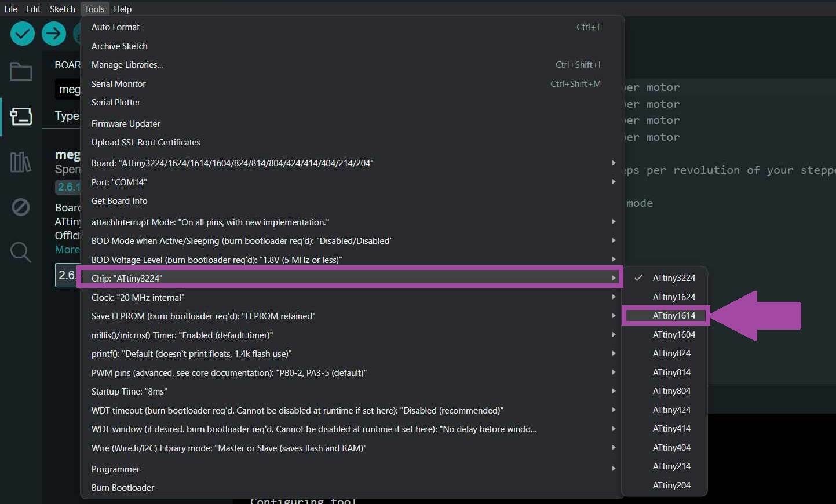Click Burn Bootloader
The image size is (836, 504).
tap(123, 488)
